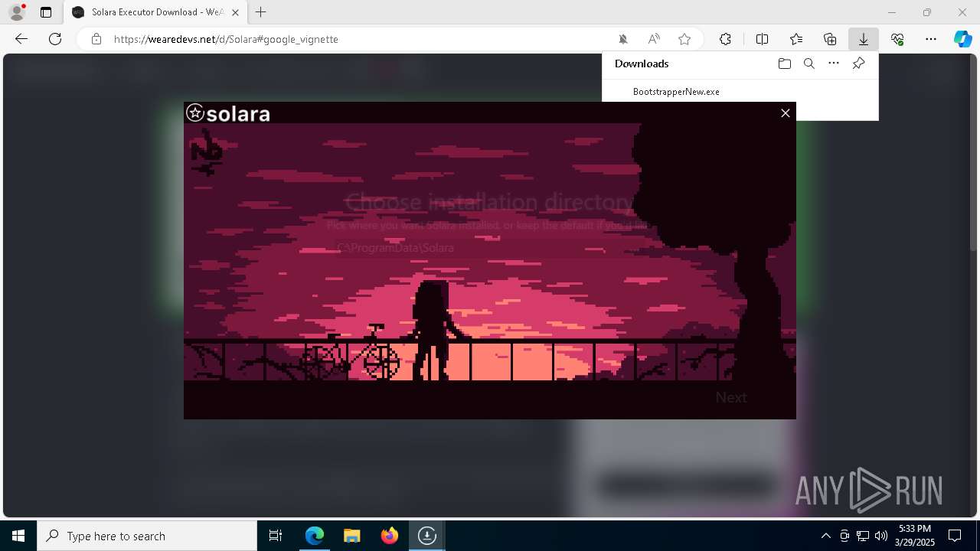Viewport: 980px width, 551px height.
Task: Open the notification center
Action: (955, 536)
